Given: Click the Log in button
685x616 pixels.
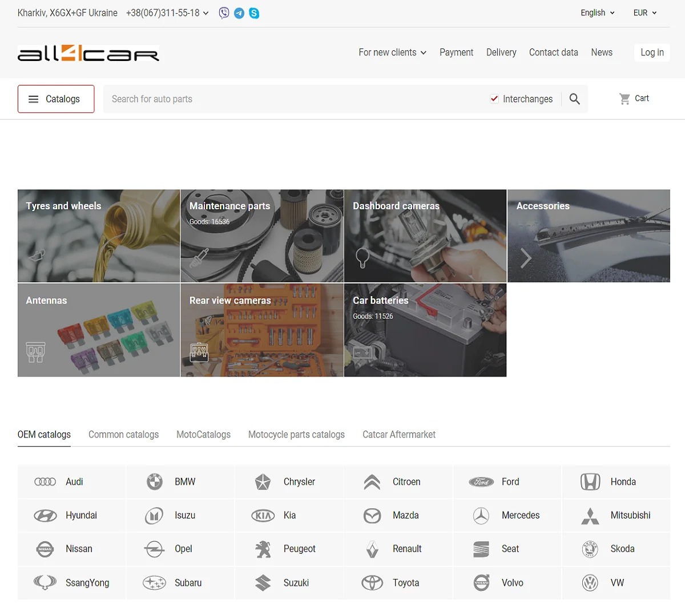Looking at the screenshot, I should click(x=652, y=52).
